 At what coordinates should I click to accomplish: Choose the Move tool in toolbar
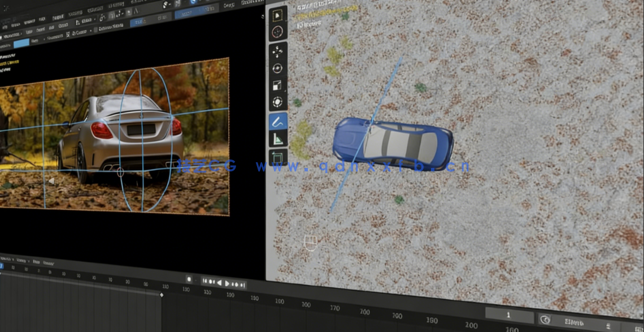coord(277,51)
